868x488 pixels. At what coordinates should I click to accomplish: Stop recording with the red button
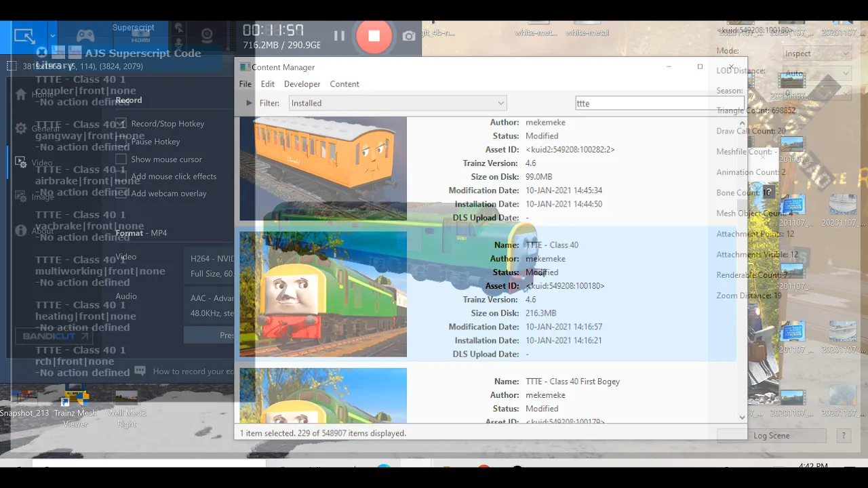pyautogui.click(x=374, y=36)
